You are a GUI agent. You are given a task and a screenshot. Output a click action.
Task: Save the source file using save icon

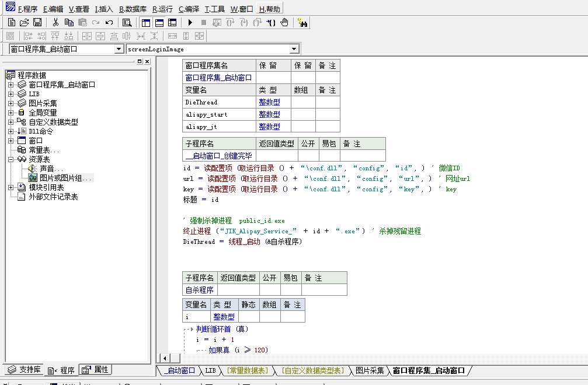tap(37, 22)
